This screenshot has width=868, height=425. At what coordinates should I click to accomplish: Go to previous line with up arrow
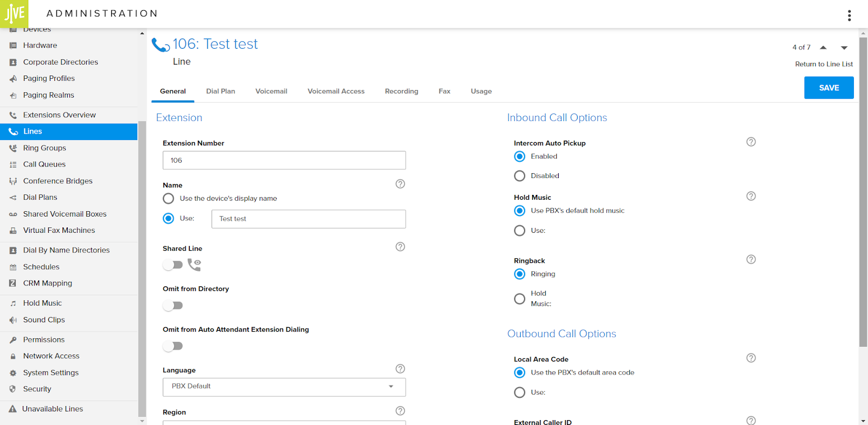[x=824, y=48]
